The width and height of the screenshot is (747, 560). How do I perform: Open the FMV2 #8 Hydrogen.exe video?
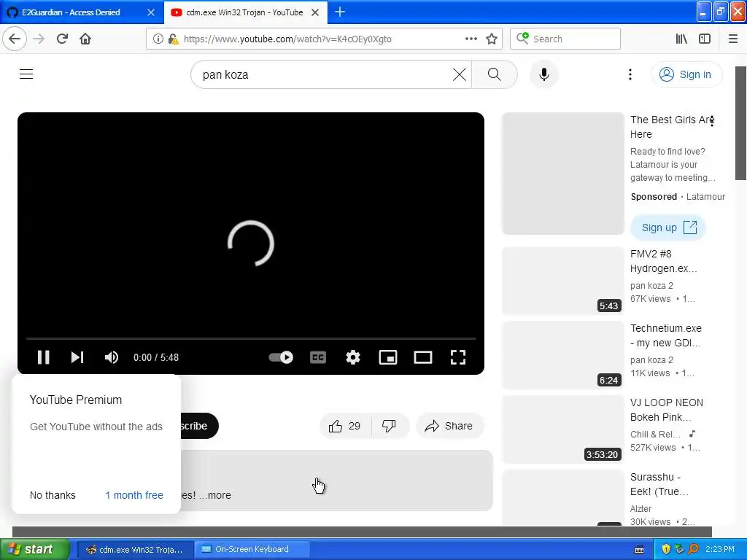point(663,261)
